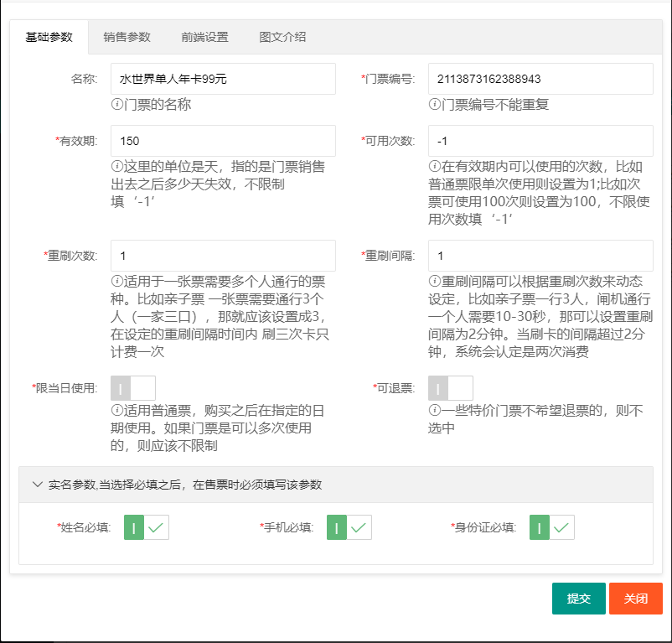This screenshot has height=643, width=672.
Task: Click info icon under 限当日使用 toggle
Action: (117, 411)
